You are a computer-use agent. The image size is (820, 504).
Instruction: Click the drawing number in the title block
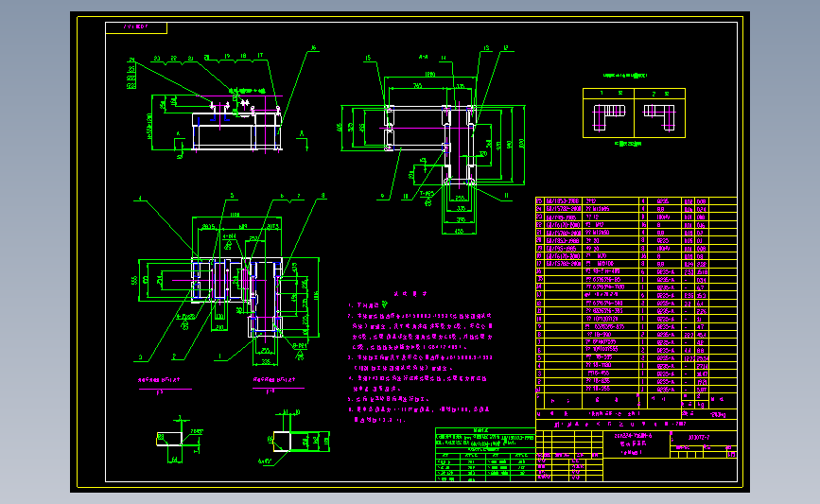click(x=699, y=438)
